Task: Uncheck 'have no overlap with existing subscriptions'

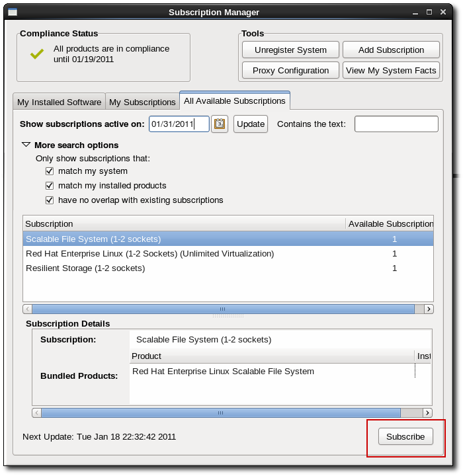Action: point(50,200)
